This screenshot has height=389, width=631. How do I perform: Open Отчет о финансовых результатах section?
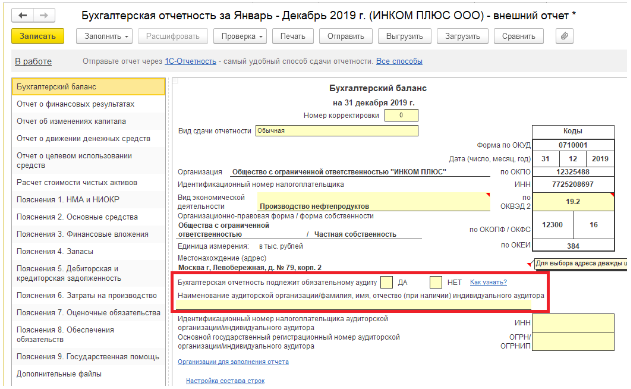[x=89, y=104]
